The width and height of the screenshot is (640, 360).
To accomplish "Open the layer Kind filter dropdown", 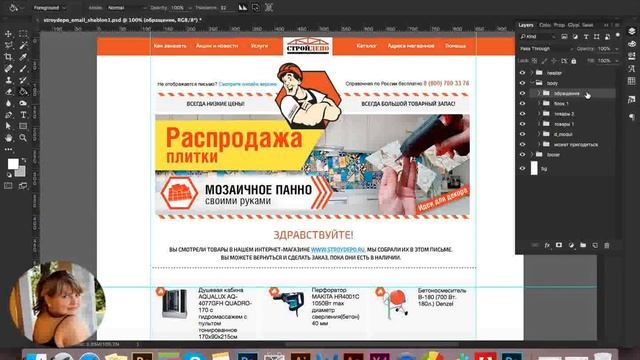I will (x=538, y=37).
